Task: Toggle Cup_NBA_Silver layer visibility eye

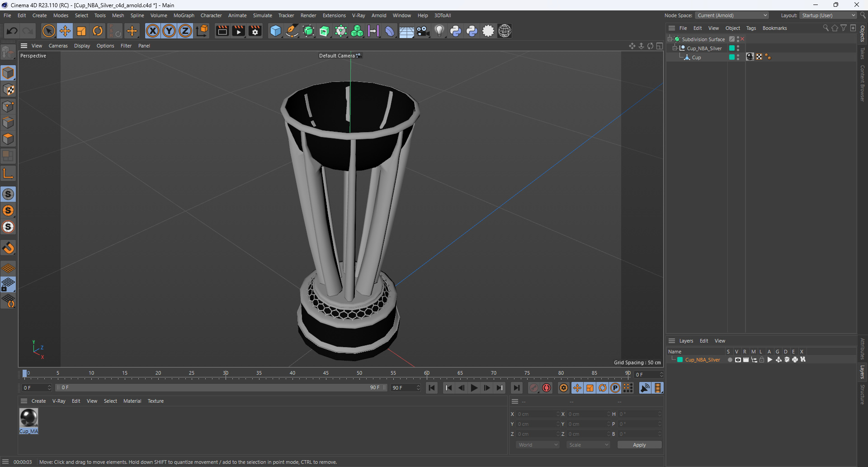Action: click(738, 360)
